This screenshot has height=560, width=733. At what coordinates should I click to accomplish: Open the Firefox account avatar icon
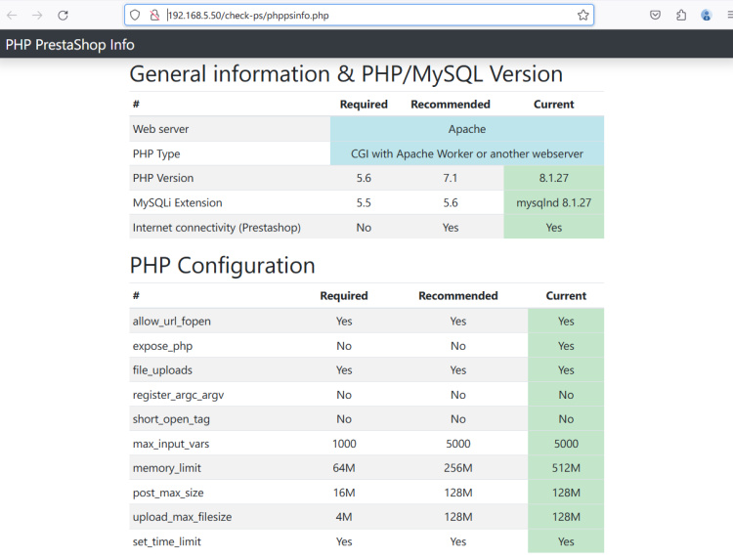tap(707, 16)
